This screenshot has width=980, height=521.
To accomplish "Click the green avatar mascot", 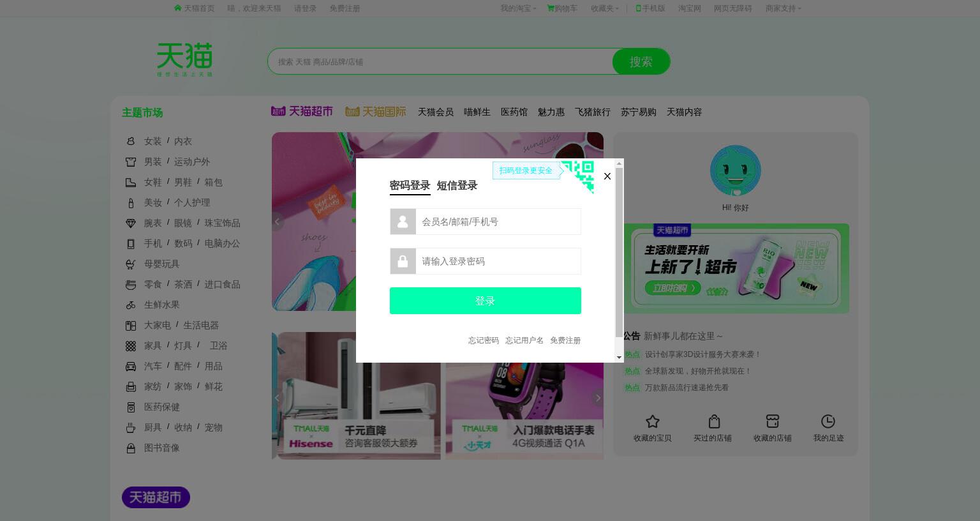I will [x=736, y=170].
